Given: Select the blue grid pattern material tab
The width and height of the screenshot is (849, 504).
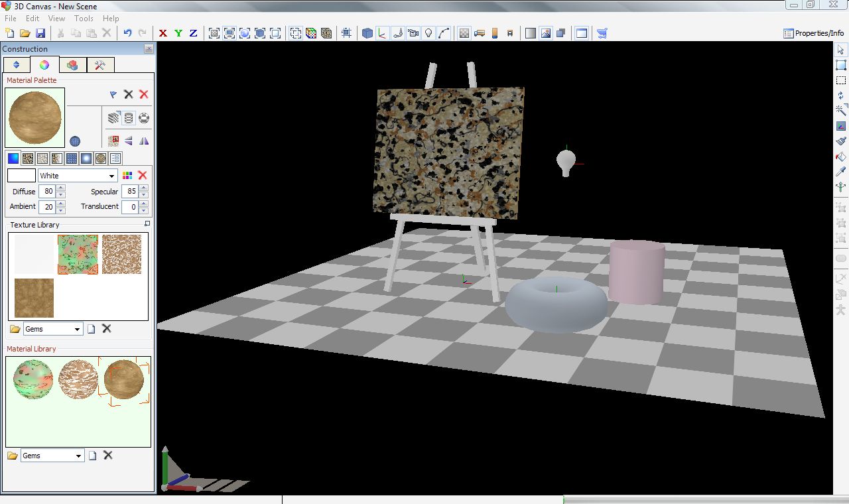Looking at the screenshot, I should [x=72, y=158].
